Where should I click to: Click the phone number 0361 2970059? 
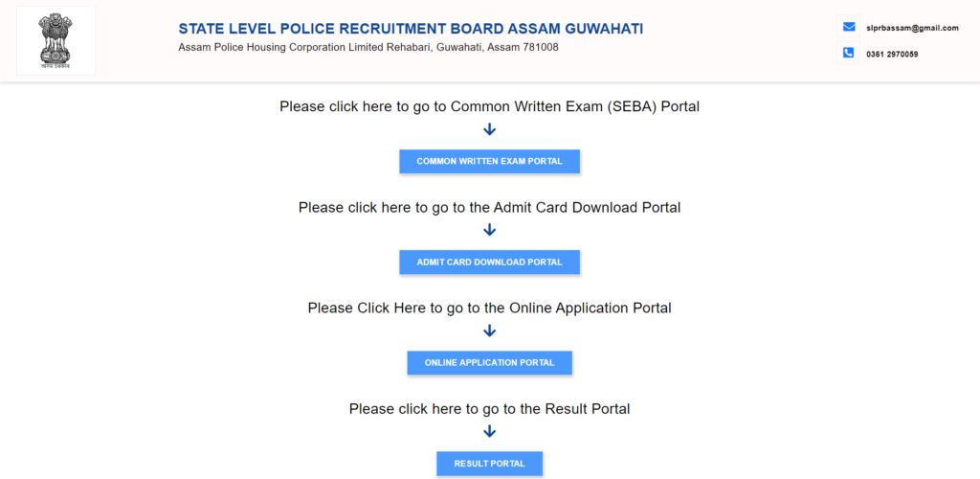coord(892,54)
